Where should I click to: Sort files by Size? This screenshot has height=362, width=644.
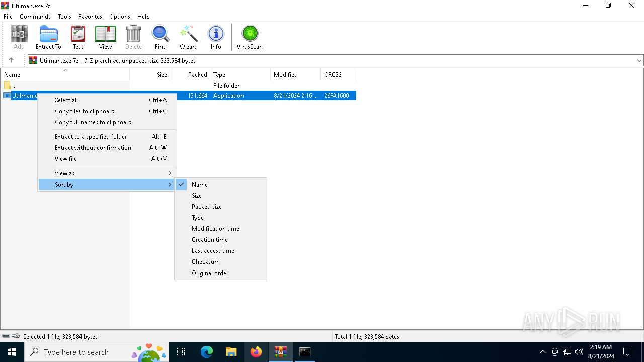(x=220, y=196)
